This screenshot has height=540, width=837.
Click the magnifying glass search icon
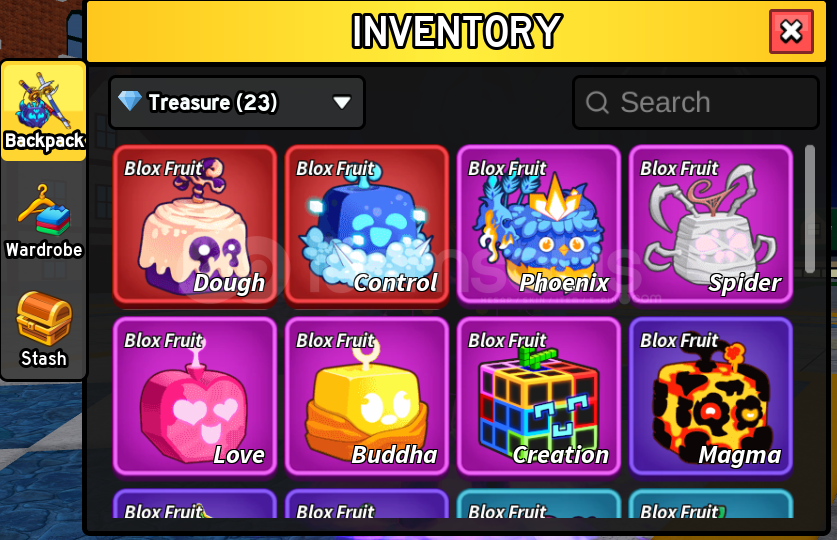tap(597, 102)
